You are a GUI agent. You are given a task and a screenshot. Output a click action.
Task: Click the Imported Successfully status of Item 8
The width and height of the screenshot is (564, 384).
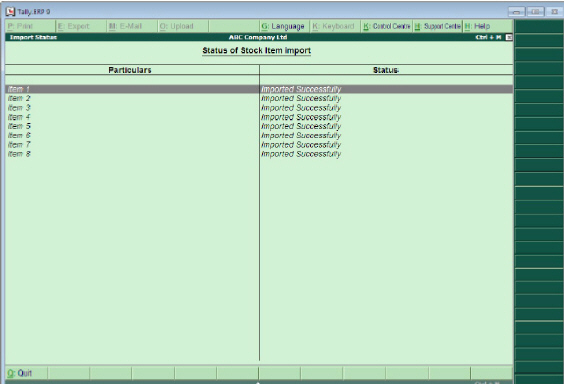[x=301, y=154]
